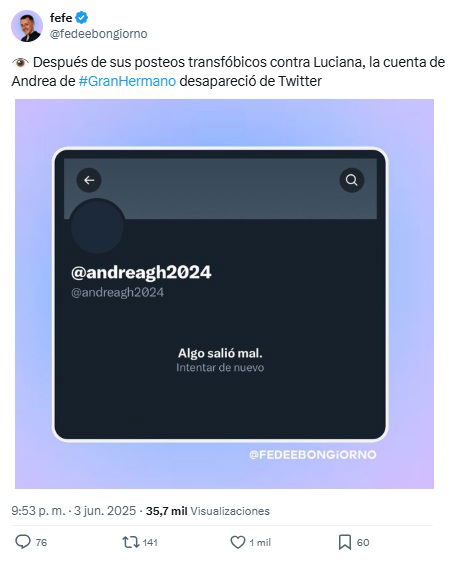461x563 pixels.
Task: Click the eye emoji in tweet text
Action: click(x=20, y=62)
